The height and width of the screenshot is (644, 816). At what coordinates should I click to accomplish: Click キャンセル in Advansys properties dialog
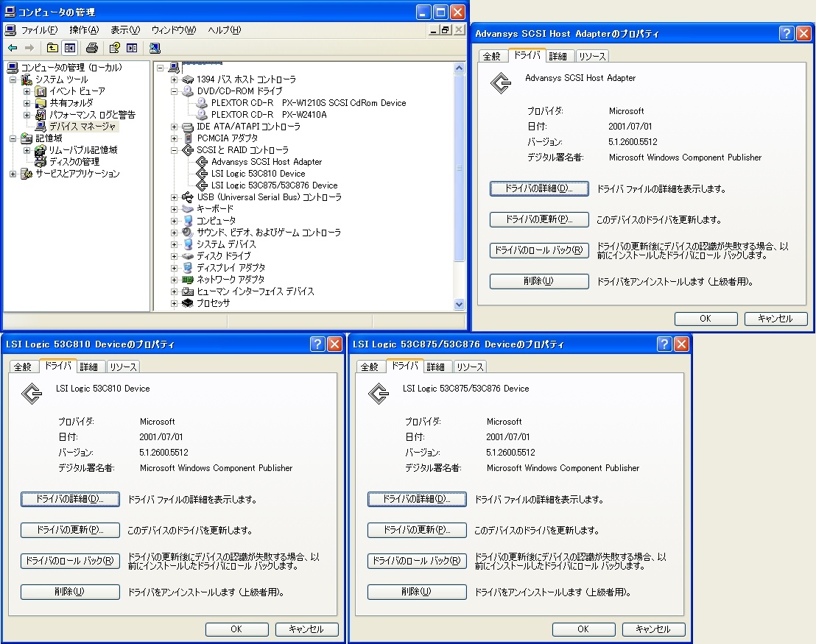[x=775, y=319]
